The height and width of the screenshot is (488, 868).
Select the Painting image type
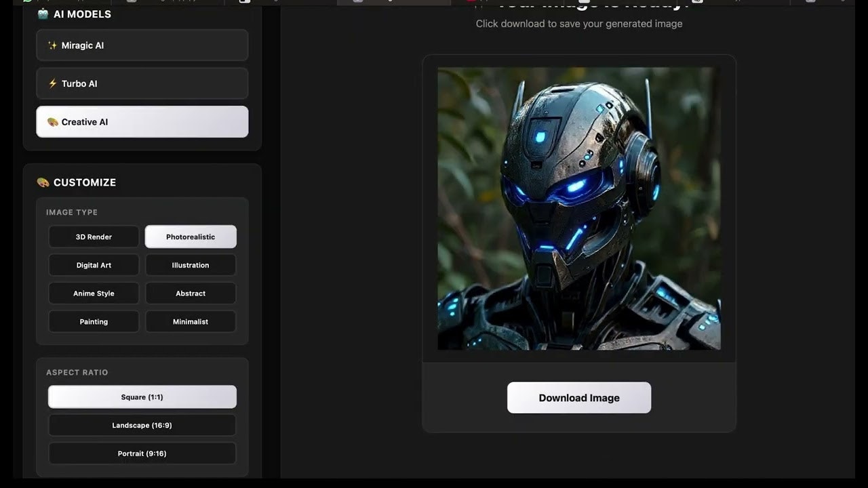94,322
